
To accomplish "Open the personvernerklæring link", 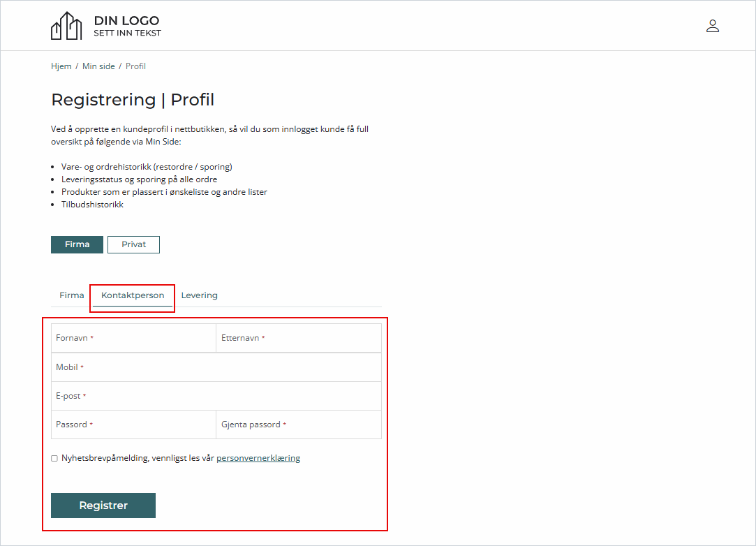I will pyautogui.click(x=258, y=458).
